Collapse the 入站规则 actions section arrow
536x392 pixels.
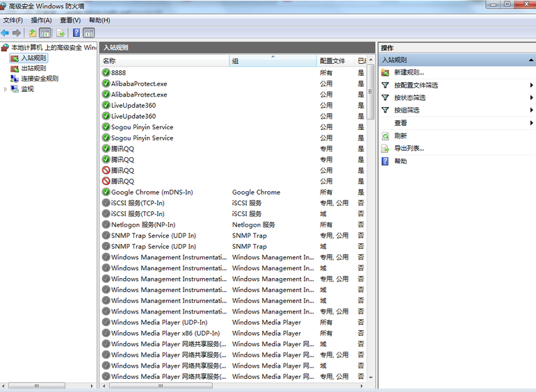coord(531,60)
